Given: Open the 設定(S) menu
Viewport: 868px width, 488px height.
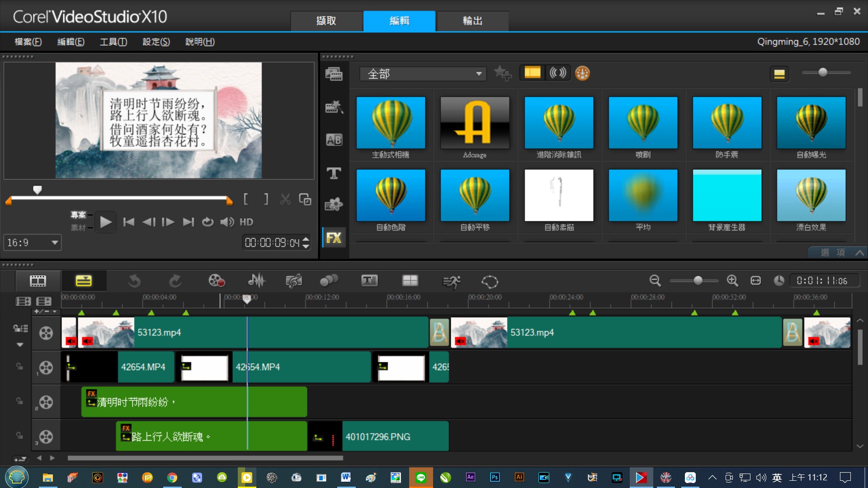Looking at the screenshot, I should (x=156, y=42).
